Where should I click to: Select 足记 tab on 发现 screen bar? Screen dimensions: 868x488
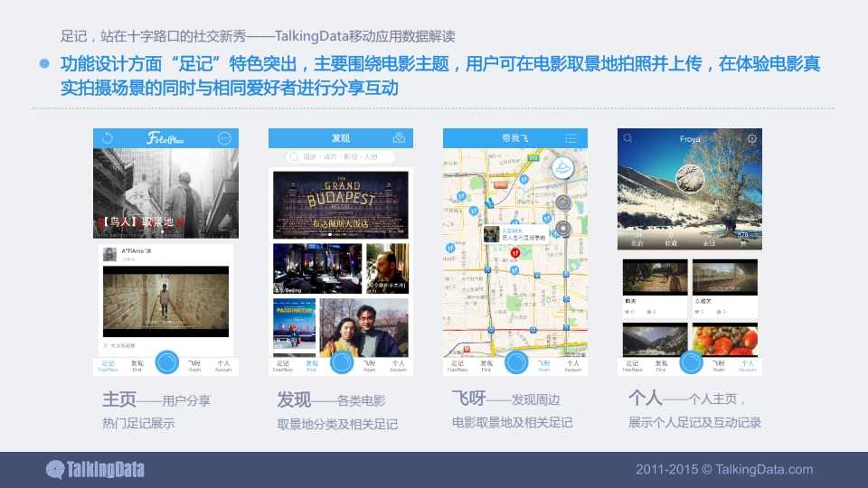pyautogui.click(x=283, y=366)
